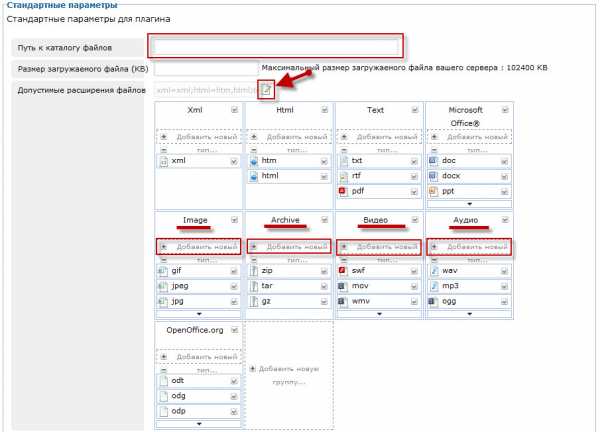Focus the allowed file extensions field

tap(207, 90)
